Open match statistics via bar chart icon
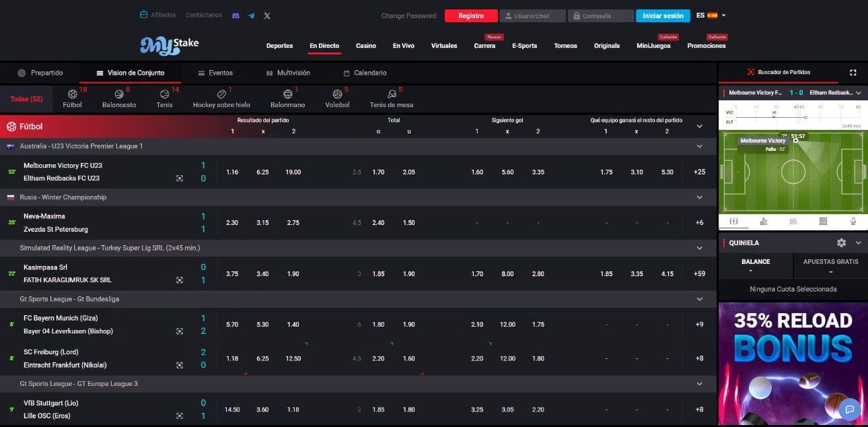Screen dimensions: 868x427 pyautogui.click(x=763, y=221)
